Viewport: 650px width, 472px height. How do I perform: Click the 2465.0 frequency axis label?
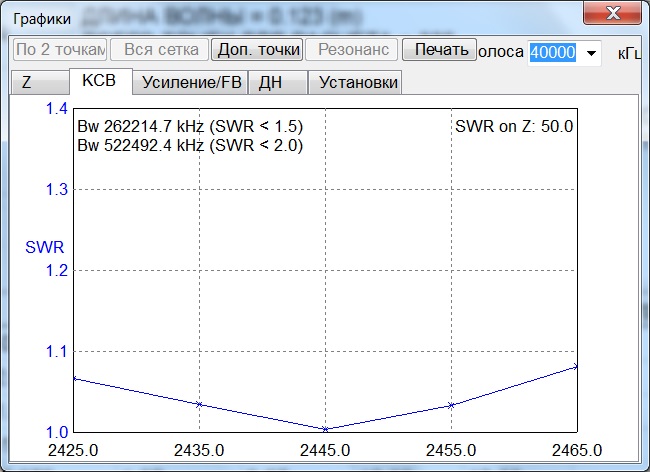tap(577, 450)
